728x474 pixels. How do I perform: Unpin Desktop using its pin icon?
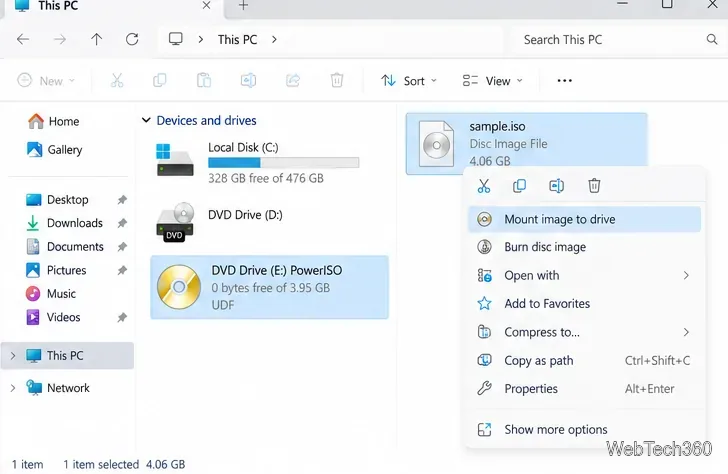pos(122,200)
